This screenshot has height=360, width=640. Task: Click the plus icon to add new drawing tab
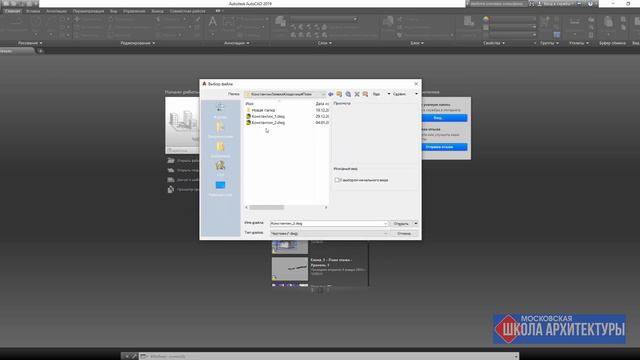[40, 51]
